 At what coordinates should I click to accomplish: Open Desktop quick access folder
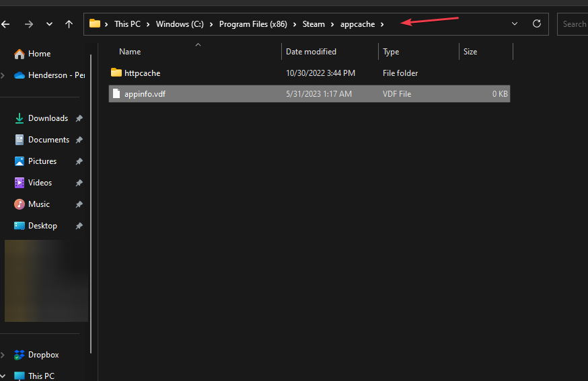43,226
